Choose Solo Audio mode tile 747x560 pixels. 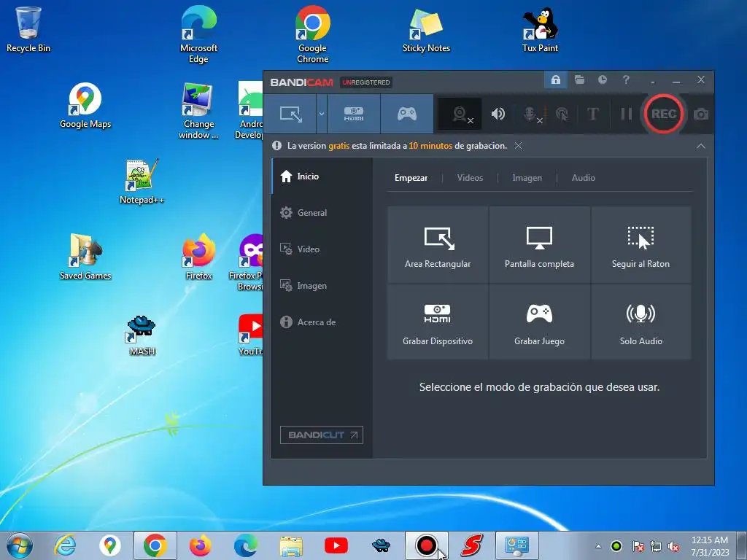tap(640, 322)
